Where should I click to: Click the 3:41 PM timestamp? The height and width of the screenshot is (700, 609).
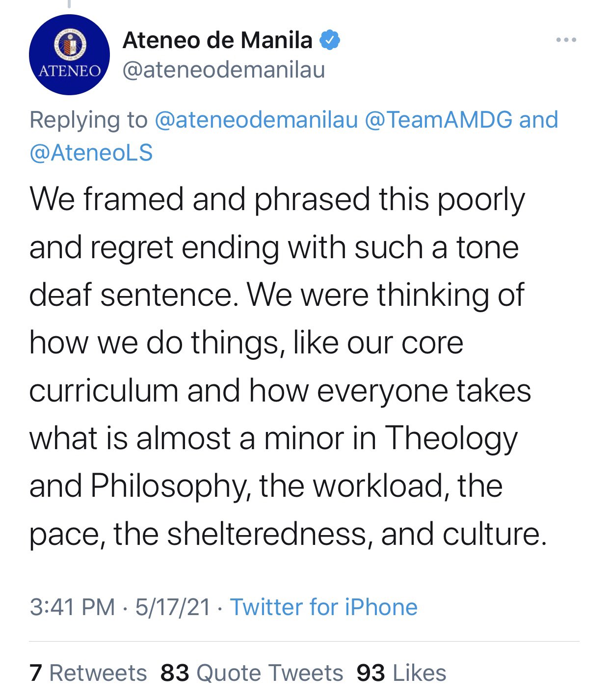tap(72, 607)
